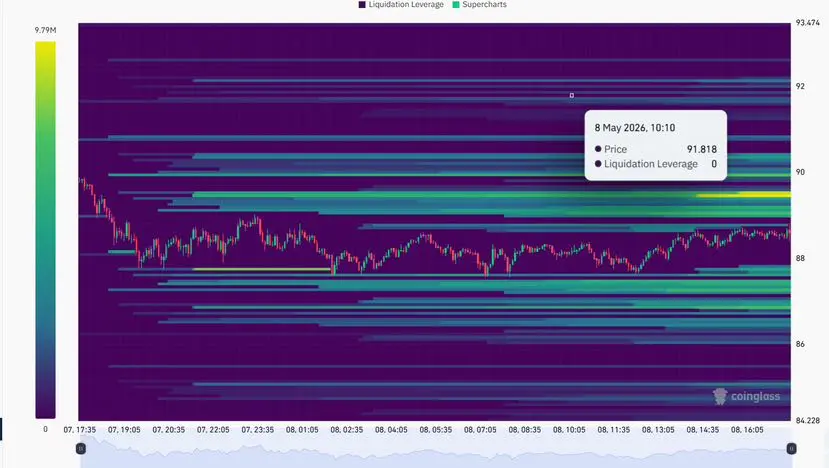Toggle the Supercharts legend entry
Screen dimensions: 829x468
pos(479,4)
